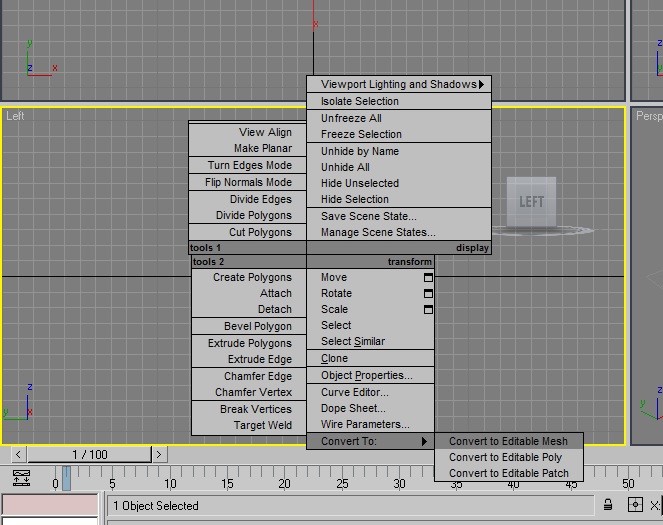Open the mini curve editor icon
Viewport: 663px width, 525px height.
(x=21, y=478)
